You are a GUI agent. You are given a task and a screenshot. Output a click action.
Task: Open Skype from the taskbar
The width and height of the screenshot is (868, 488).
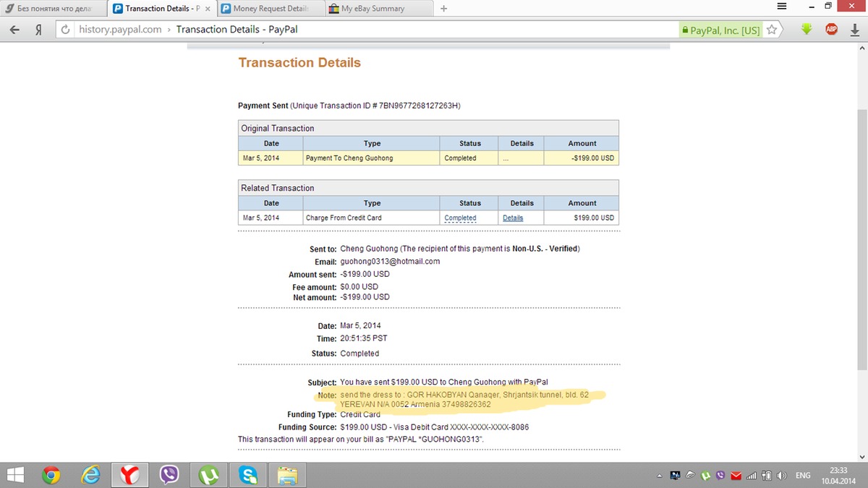[249, 475]
